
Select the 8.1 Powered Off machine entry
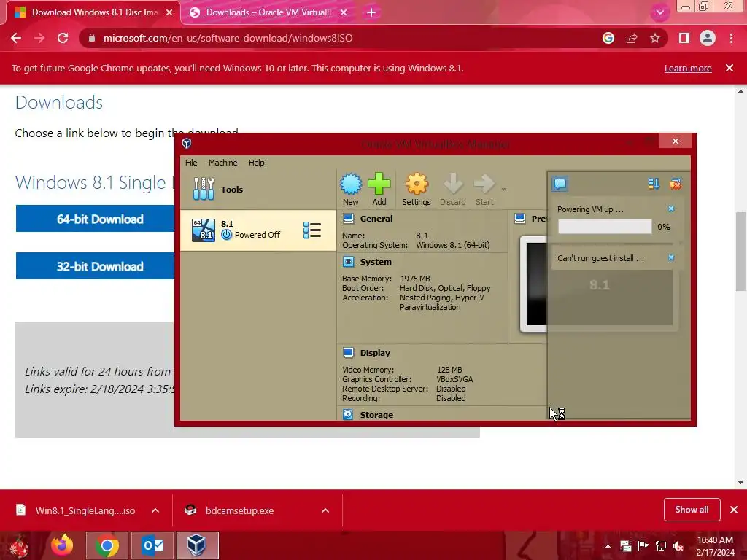(258, 230)
